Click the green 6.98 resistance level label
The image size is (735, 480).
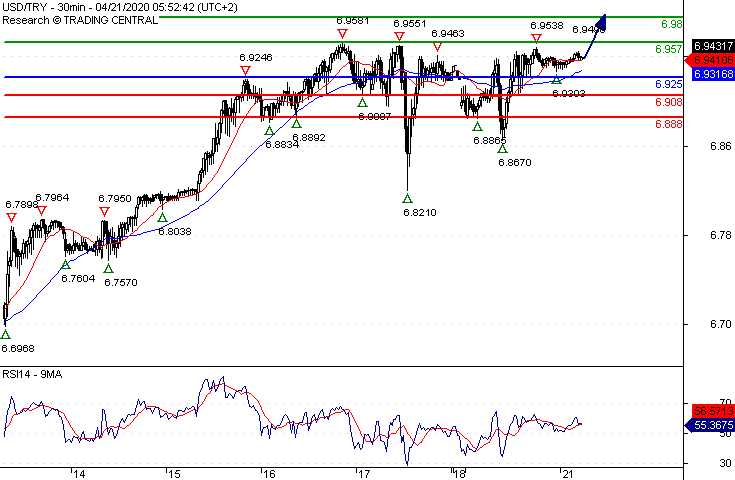coord(672,24)
